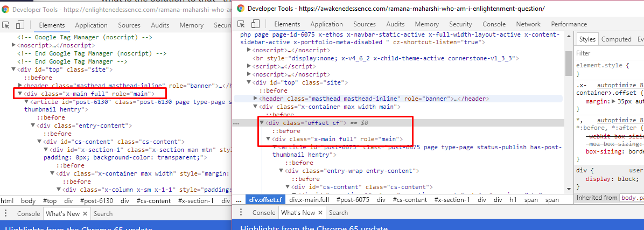Close What's New tab in right drawer
Screen dimensions: 644x230
coord(321,213)
